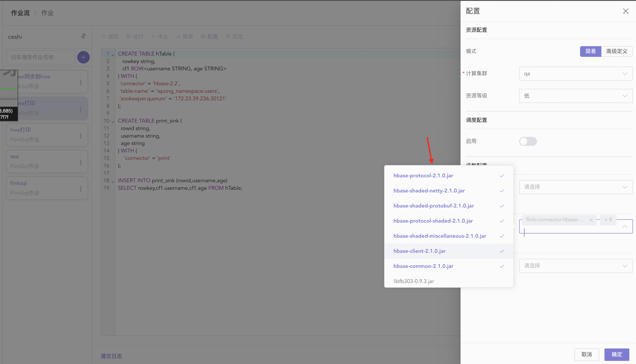This screenshot has height=364, width=636.
Task: Deselect hbase-shaded-miscellaneous-2.1.0.jar option
Action: [x=449, y=236]
